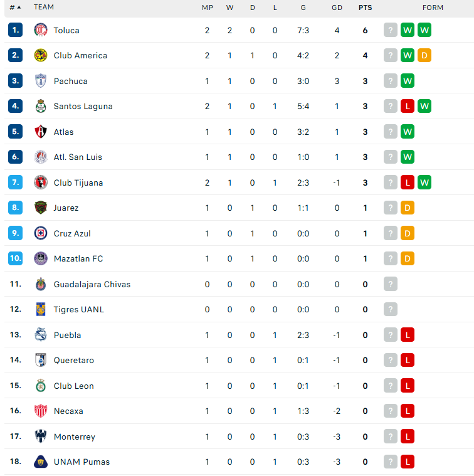Click Santos Laguna's red L form badge

pyautogui.click(x=408, y=106)
